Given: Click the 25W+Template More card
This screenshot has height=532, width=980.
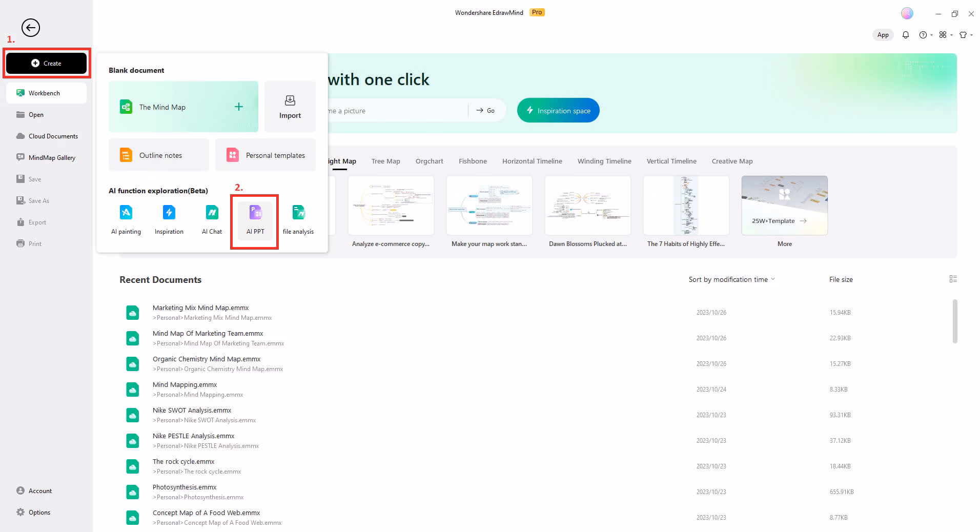Looking at the screenshot, I should (x=785, y=206).
